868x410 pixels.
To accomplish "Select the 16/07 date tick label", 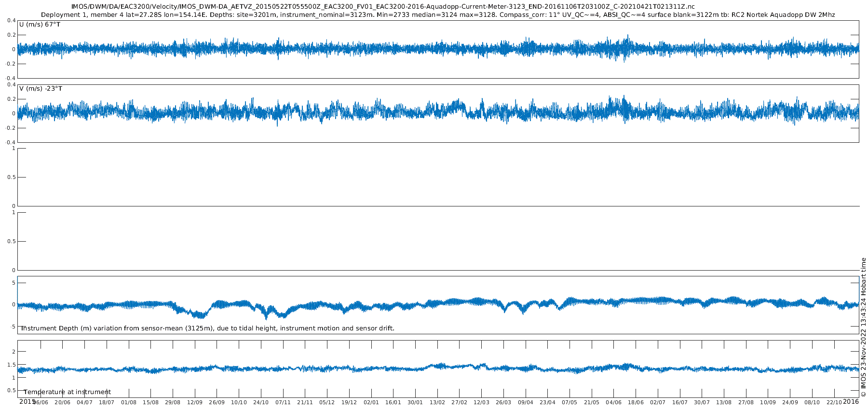I will point(680,402).
